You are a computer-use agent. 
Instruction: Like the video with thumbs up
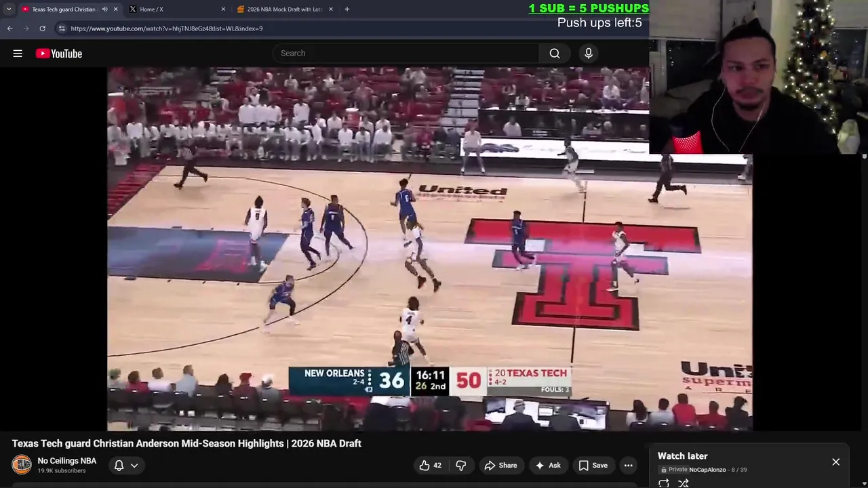click(430, 466)
